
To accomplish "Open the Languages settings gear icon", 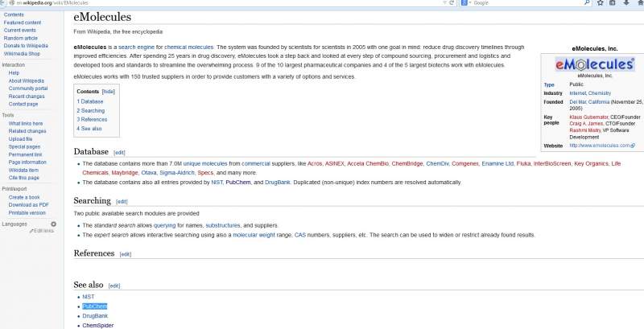I will [x=53, y=224].
